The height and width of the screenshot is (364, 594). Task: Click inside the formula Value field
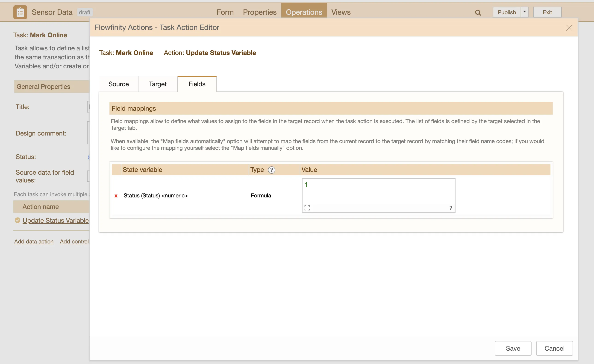378,192
